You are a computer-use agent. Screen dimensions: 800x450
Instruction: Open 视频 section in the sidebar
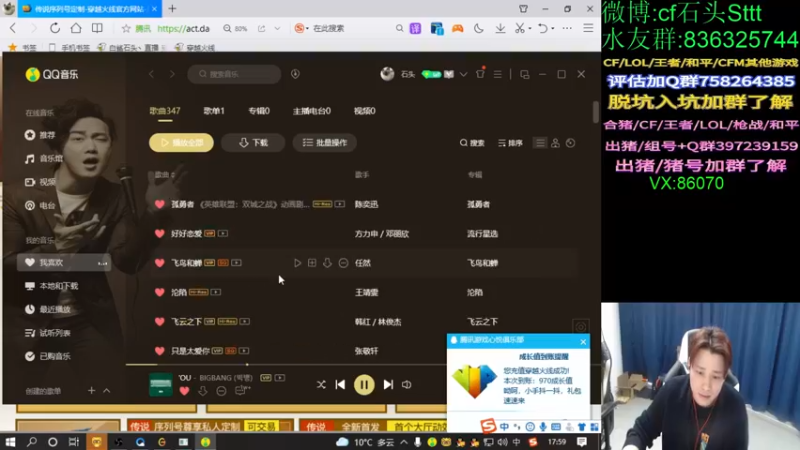[x=40, y=182]
